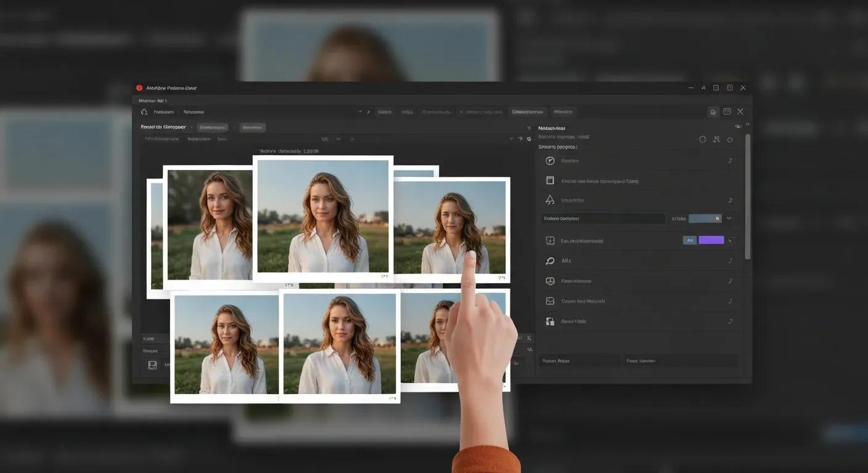The height and width of the screenshot is (473, 868).
Task: Open the first pill tab under the header
Action: [x=212, y=127]
